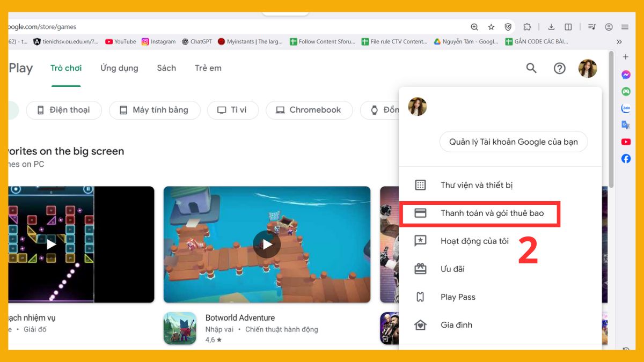Open the browser downloads icon

(551, 27)
